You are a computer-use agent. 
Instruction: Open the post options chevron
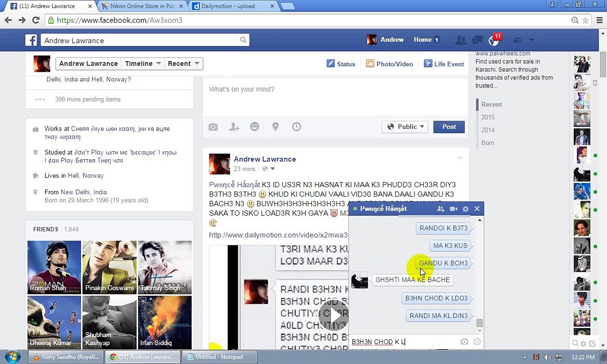460,158
